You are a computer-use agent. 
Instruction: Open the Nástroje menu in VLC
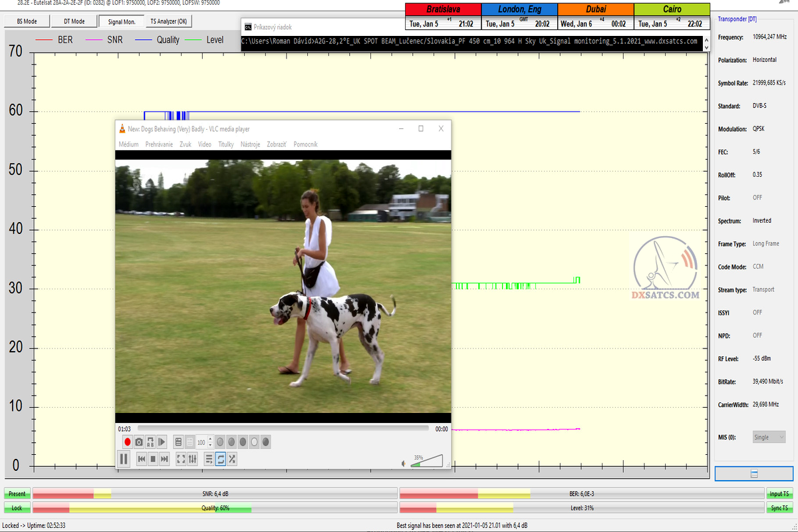250,144
